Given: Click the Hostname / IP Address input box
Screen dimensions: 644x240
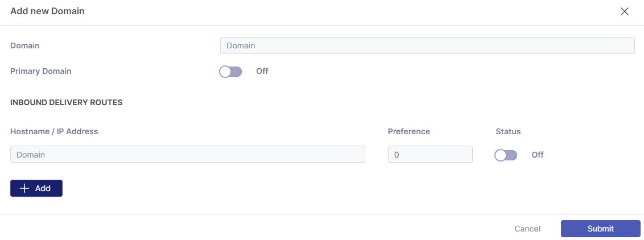Looking at the screenshot, I should click(x=188, y=154).
